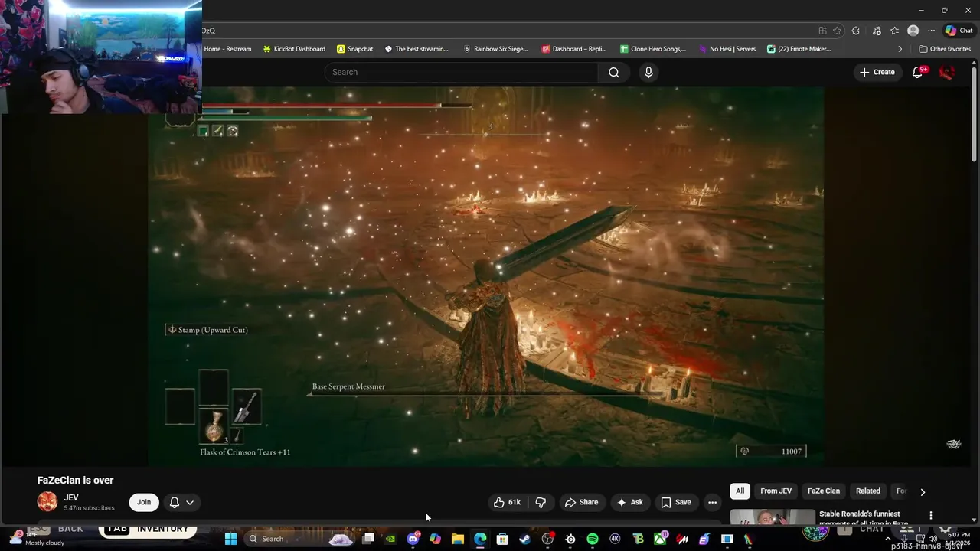The image size is (980, 551).
Task: Open options for Stable Ronaldo video suggestion
Action: pyautogui.click(x=931, y=515)
